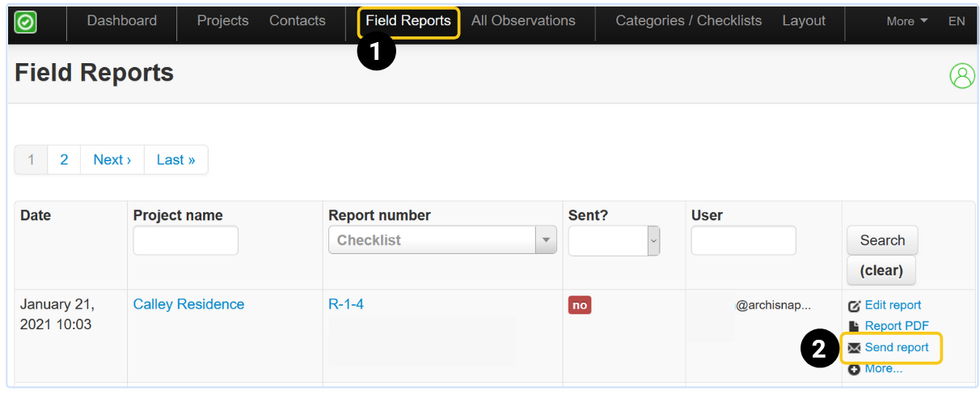The image size is (980, 394).
Task: Focus the Project name filter field
Action: 185,240
